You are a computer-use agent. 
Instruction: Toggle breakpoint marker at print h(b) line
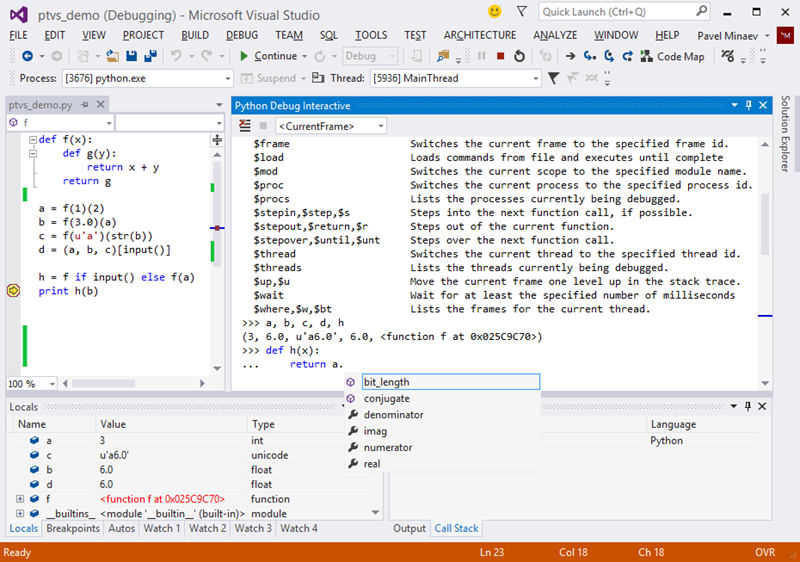coord(13,291)
